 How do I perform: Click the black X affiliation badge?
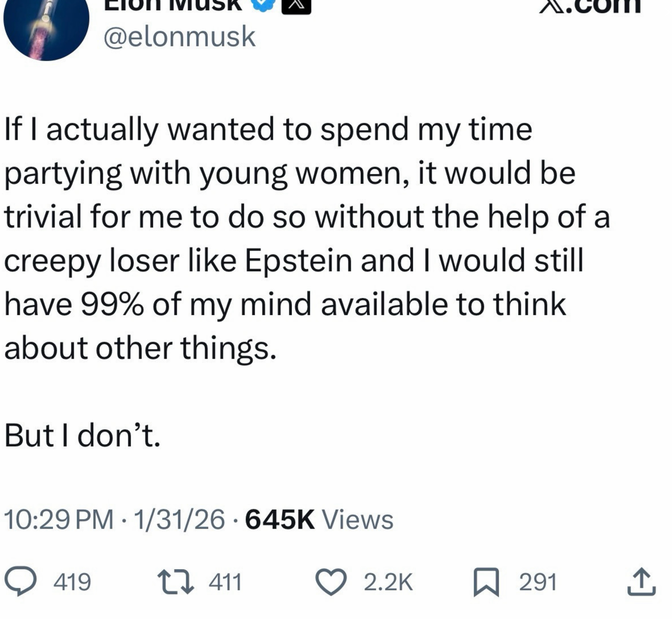click(296, 6)
